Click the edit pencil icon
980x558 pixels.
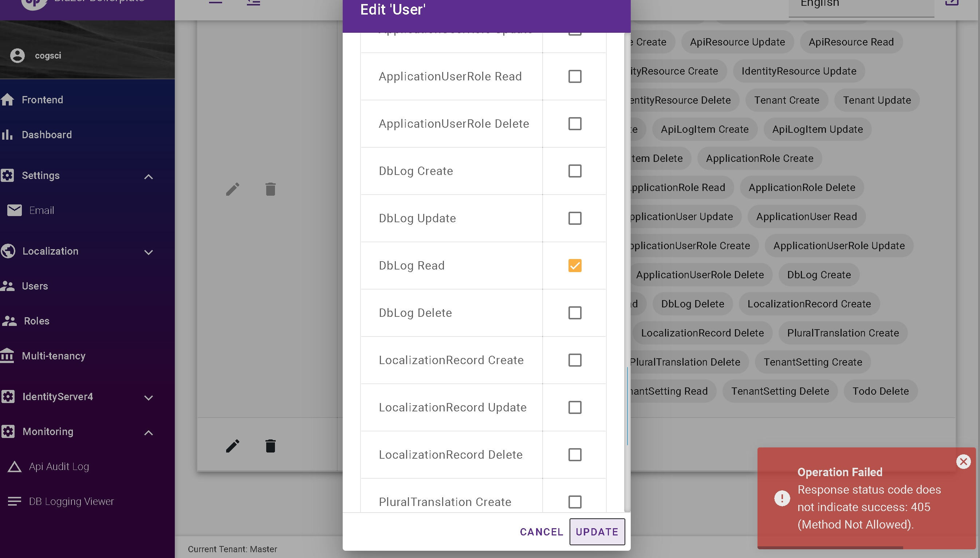[233, 189]
